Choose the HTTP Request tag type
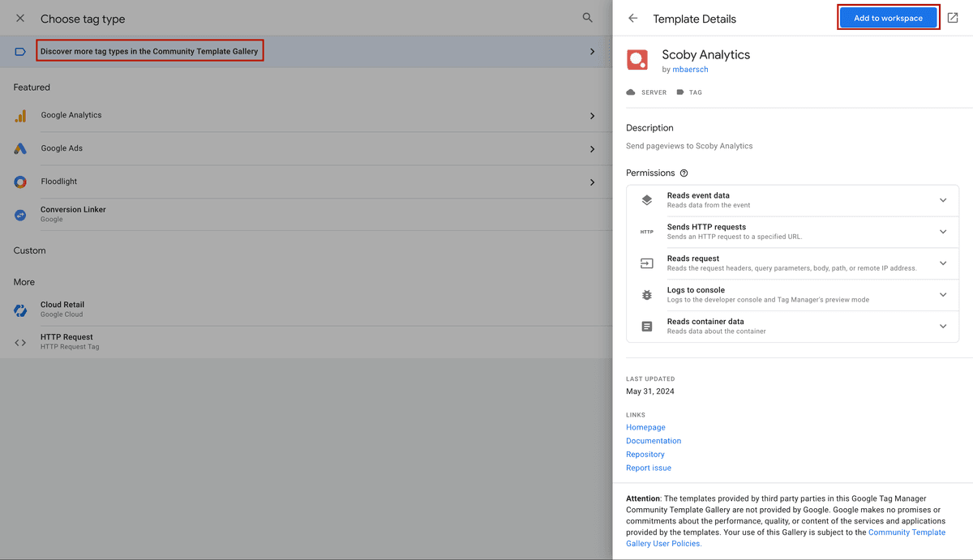This screenshot has width=973, height=560. coord(304,342)
